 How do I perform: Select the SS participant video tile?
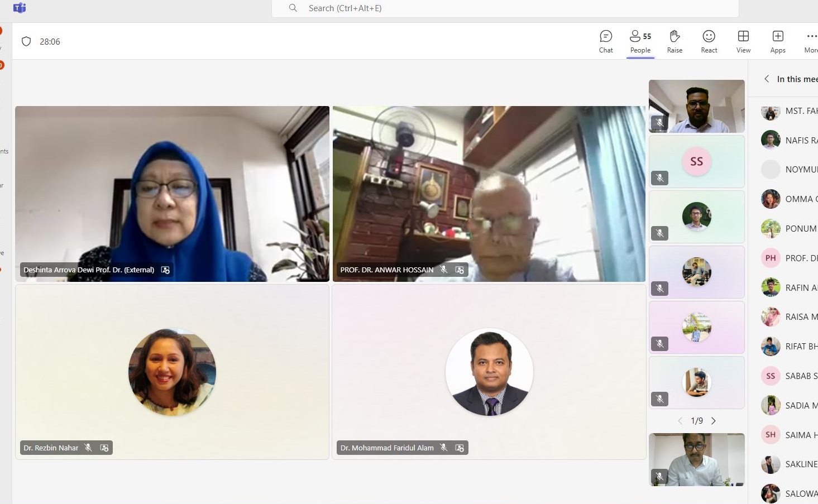point(696,161)
